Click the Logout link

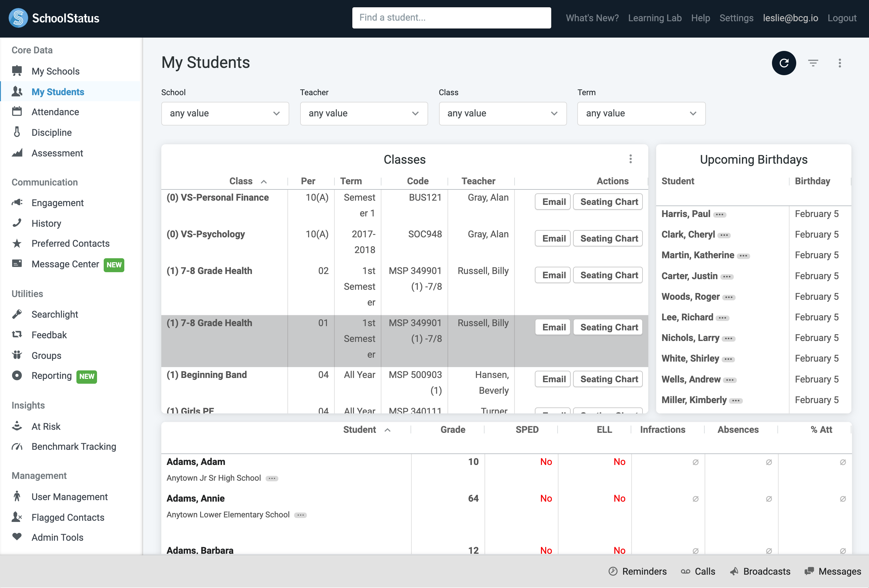click(x=842, y=18)
